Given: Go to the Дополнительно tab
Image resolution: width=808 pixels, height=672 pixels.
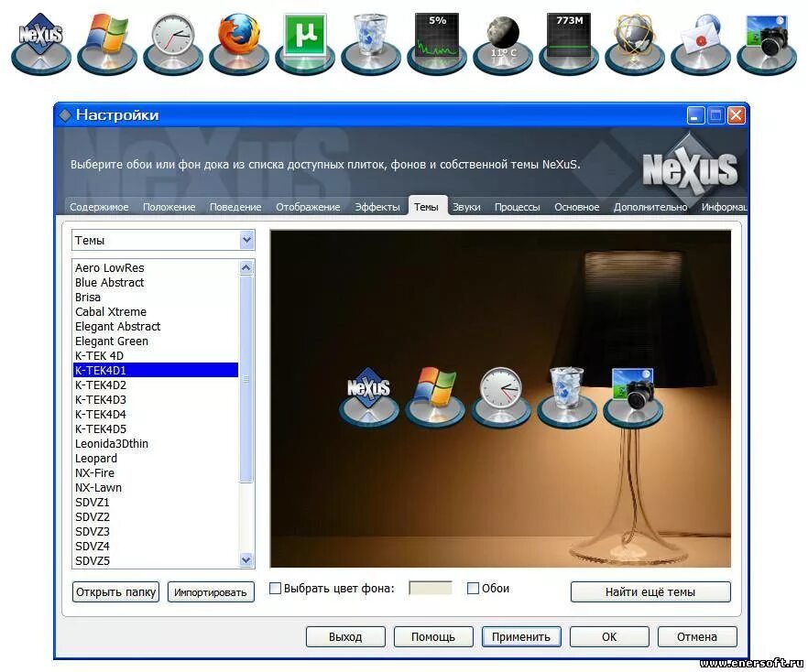Looking at the screenshot, I should (x=650, y=207).
